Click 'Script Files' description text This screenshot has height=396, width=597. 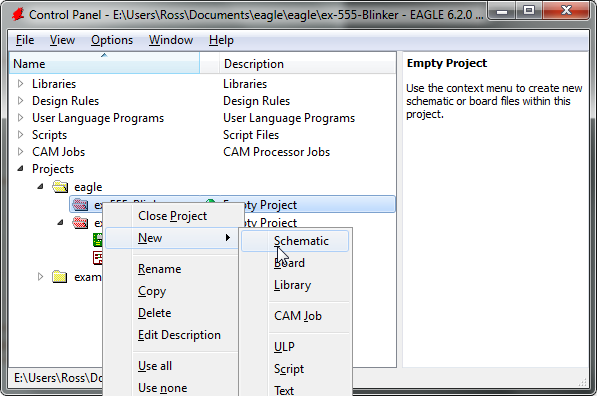(251, 135)
